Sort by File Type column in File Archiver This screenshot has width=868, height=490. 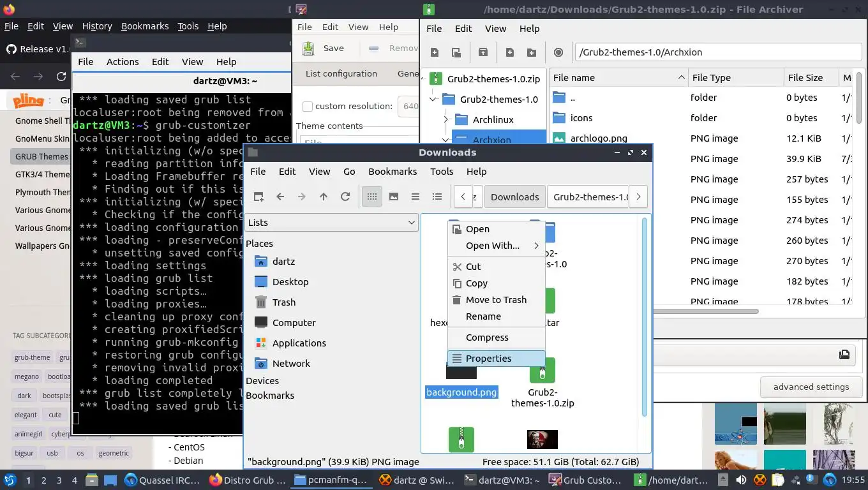click(736, 78)
